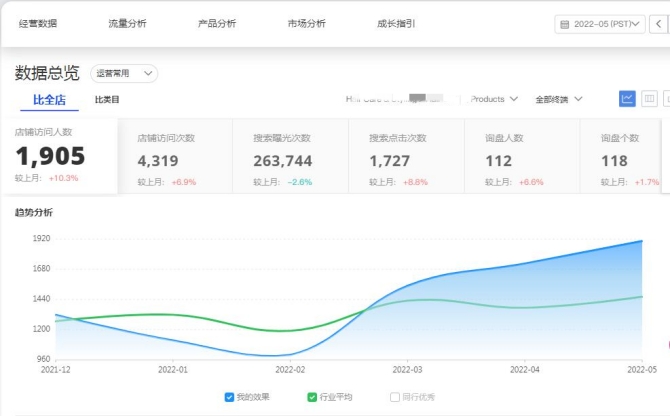Switch to line chart view icon
The image size is (670, 416).
coord(627,98)
